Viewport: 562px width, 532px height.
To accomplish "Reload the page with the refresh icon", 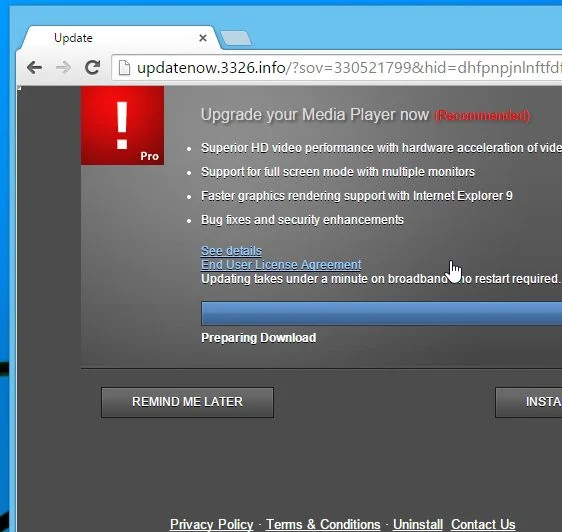I will 92,67.
